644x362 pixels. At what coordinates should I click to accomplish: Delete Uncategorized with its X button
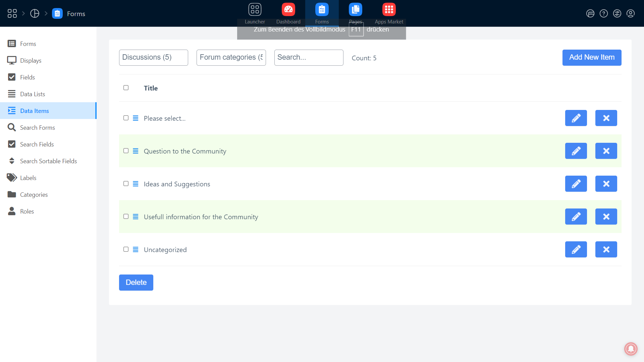click(x=606, y=249)
